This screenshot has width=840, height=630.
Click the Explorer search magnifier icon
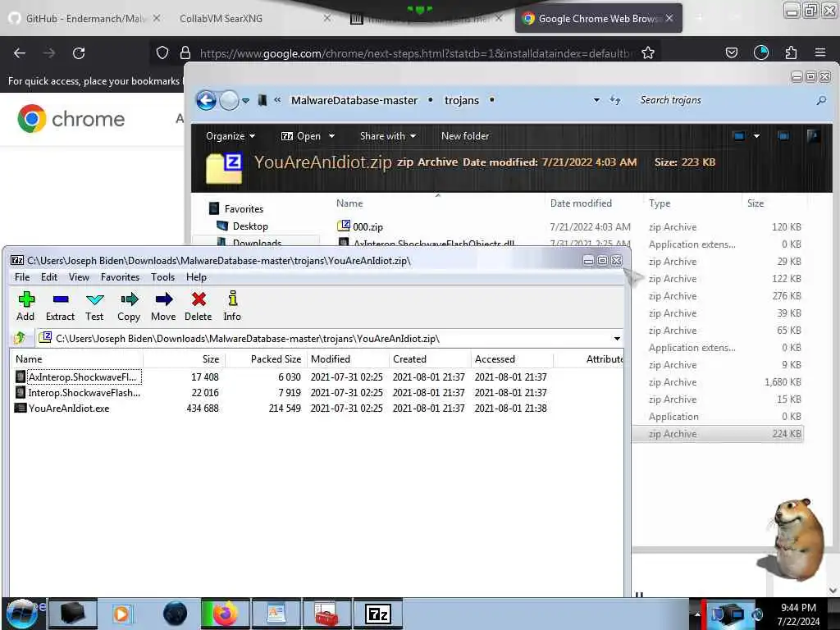coord(821,100)
